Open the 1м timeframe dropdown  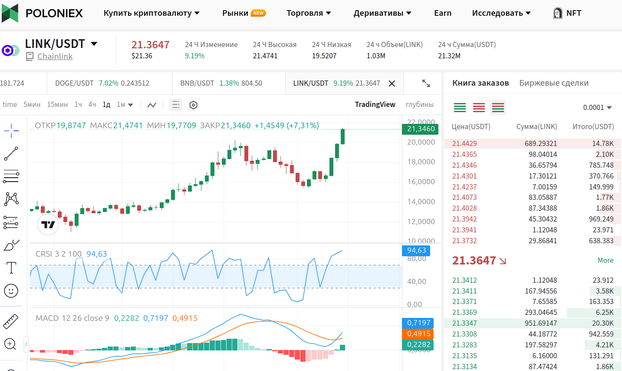click(x=125, y=105)
